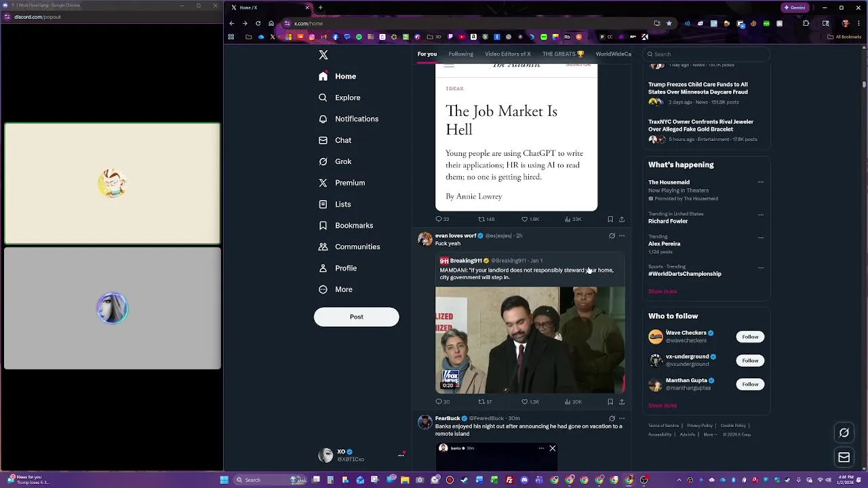Open more options for The Housemaid trend
868x488 pixels.
pyautogui.click(x=761, y=182)
